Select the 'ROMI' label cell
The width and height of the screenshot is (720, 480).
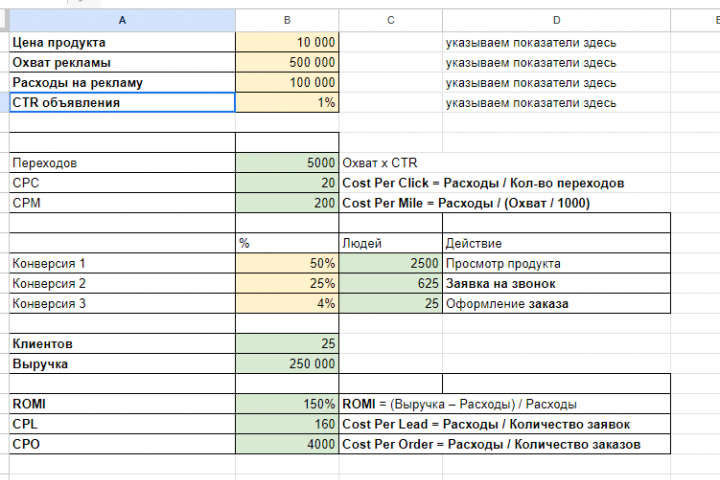coord(122,404)
